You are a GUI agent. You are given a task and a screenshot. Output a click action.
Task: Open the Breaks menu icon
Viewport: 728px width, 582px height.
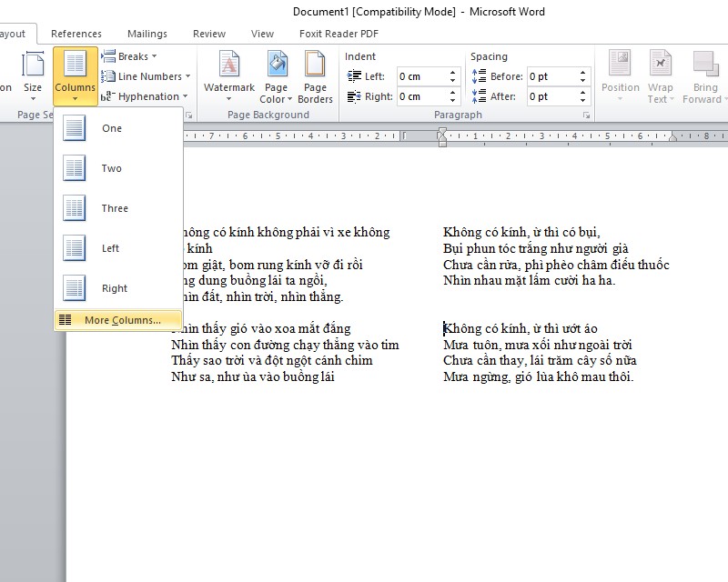click(x=108, y=56)
